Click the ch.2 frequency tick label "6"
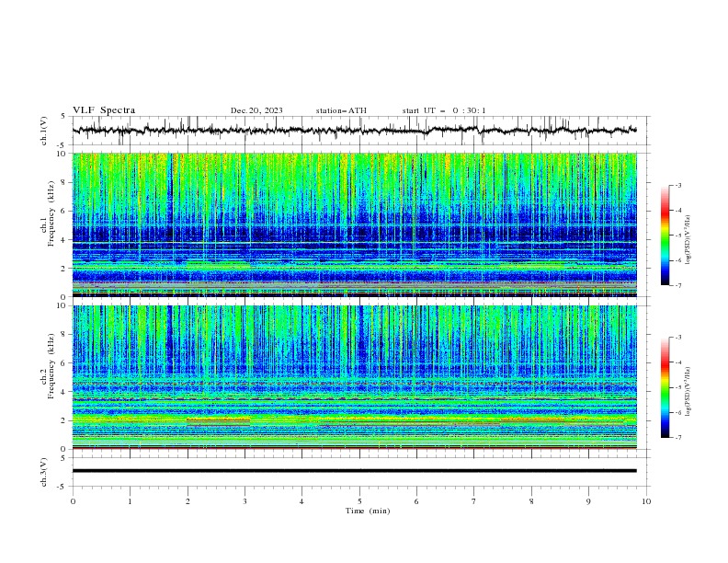The width and height of the screenshot is (728, 563). tap(65, 362)
